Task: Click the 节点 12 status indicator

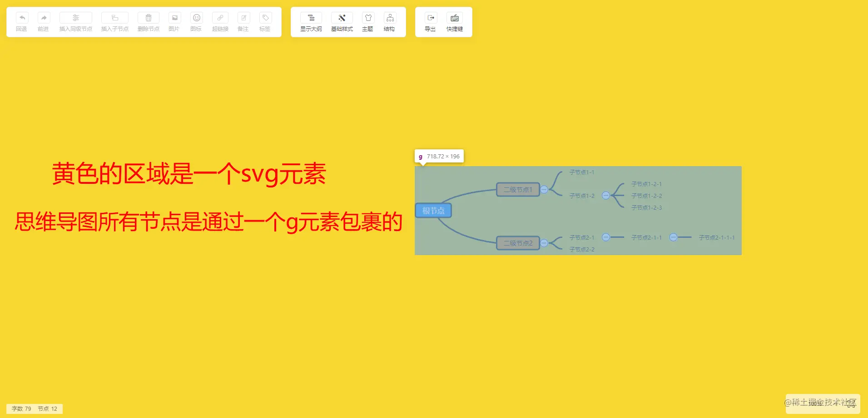Action: [47, 408]
